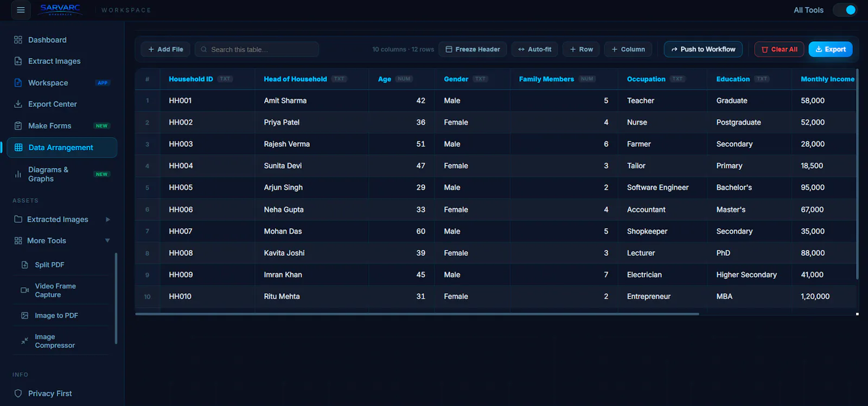Click the TXT type badge on Household ID
The image size is (868, 406).
pyautogui.click(x=225, y=79)
